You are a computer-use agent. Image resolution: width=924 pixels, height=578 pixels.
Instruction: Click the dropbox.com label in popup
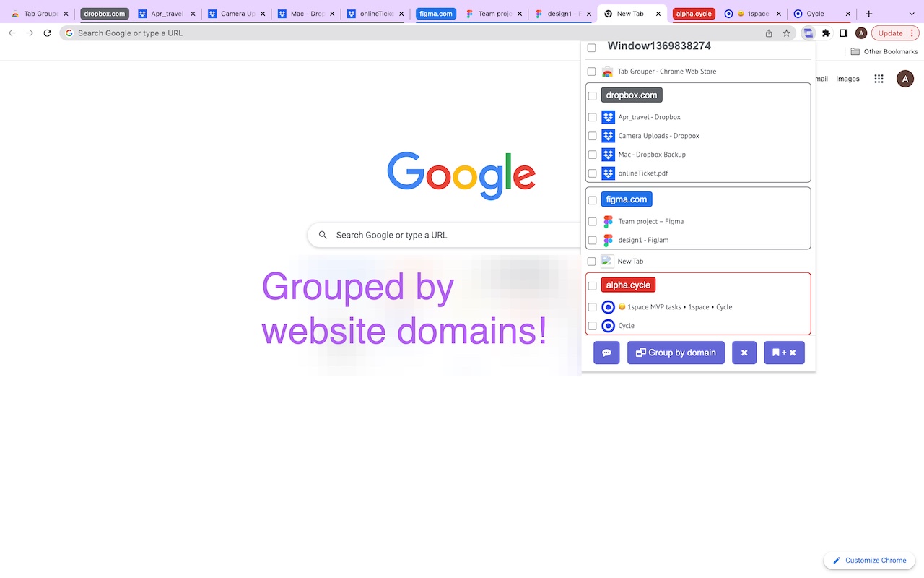(632, 95)
